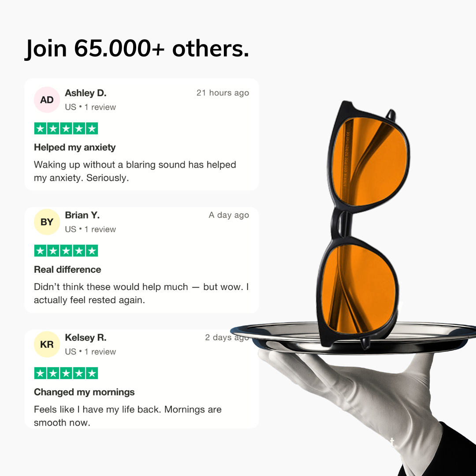Screen dimensions: 476x476
Task: Click Brian Y.'s review body text
Action: 141,294
